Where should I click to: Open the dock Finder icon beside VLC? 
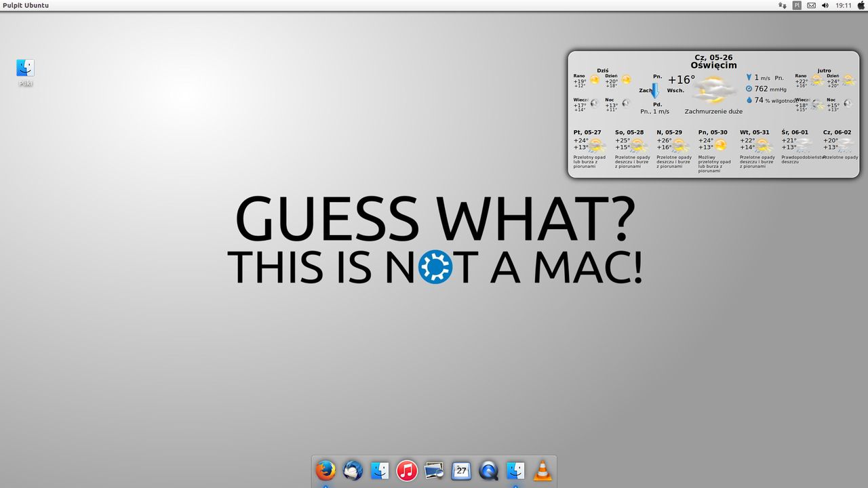515,470
